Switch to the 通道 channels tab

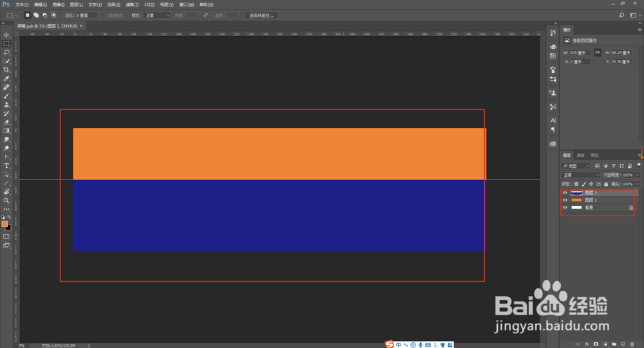(x=580, y=155)
